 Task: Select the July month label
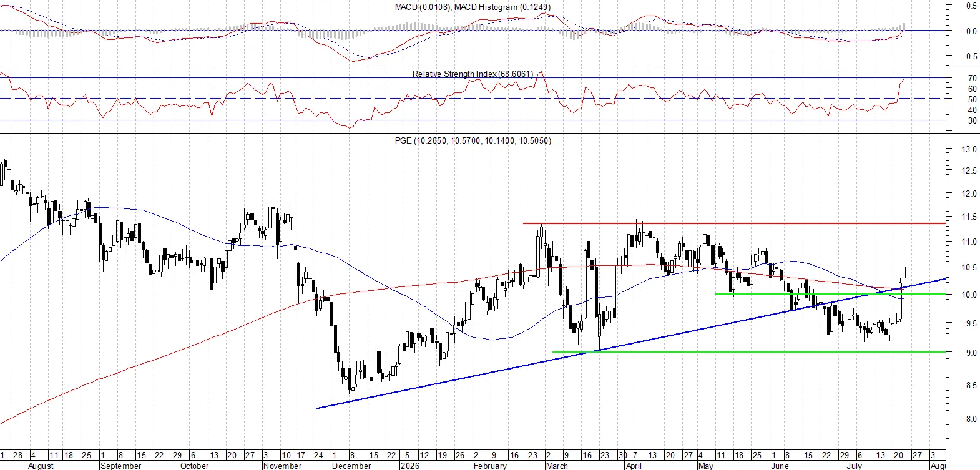coord(854,466)
